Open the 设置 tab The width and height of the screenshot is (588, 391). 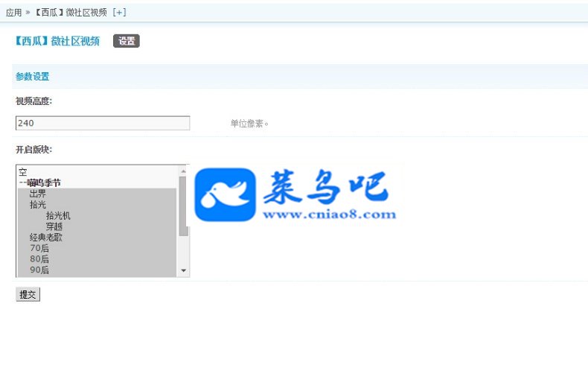coord(127,41)
